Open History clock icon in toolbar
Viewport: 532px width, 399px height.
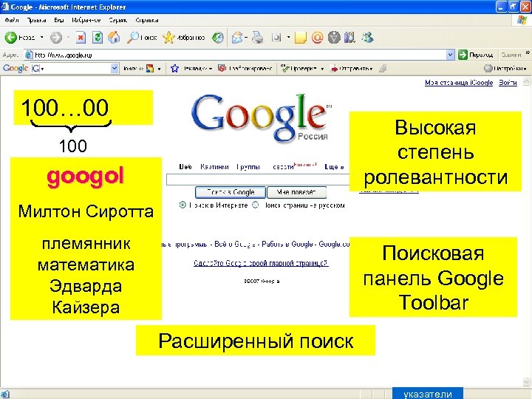[x=217, y=38]
